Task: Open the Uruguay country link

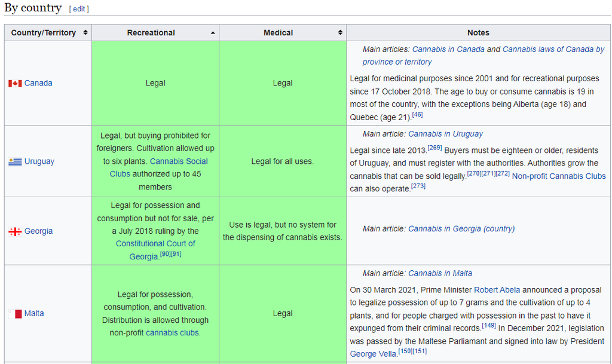Action: coord(39,161)
